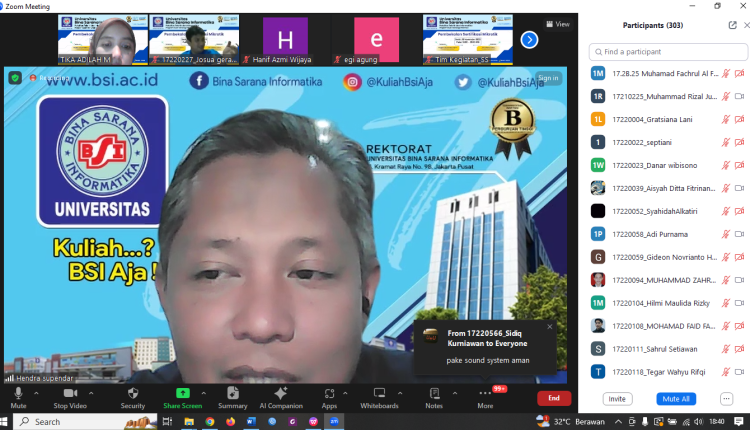The image size is (750, 430).
Task: Expand the arrow next to Apps
Action: pos(345,393)
